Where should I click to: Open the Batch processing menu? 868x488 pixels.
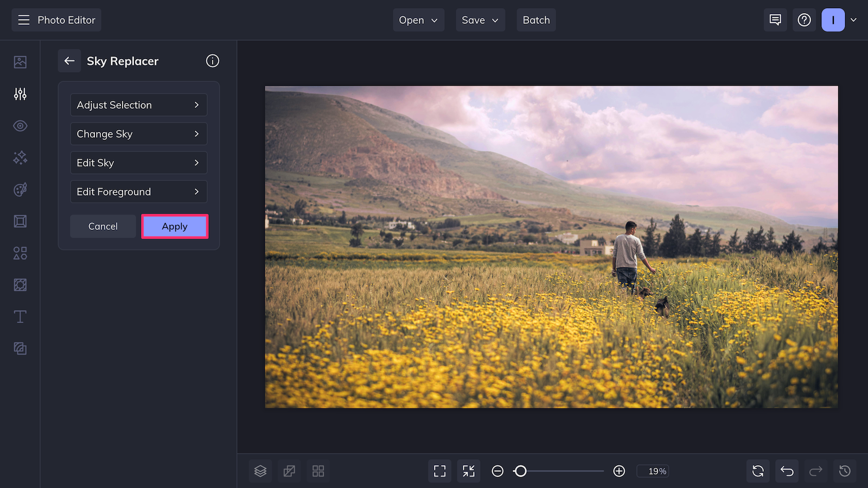536,20
